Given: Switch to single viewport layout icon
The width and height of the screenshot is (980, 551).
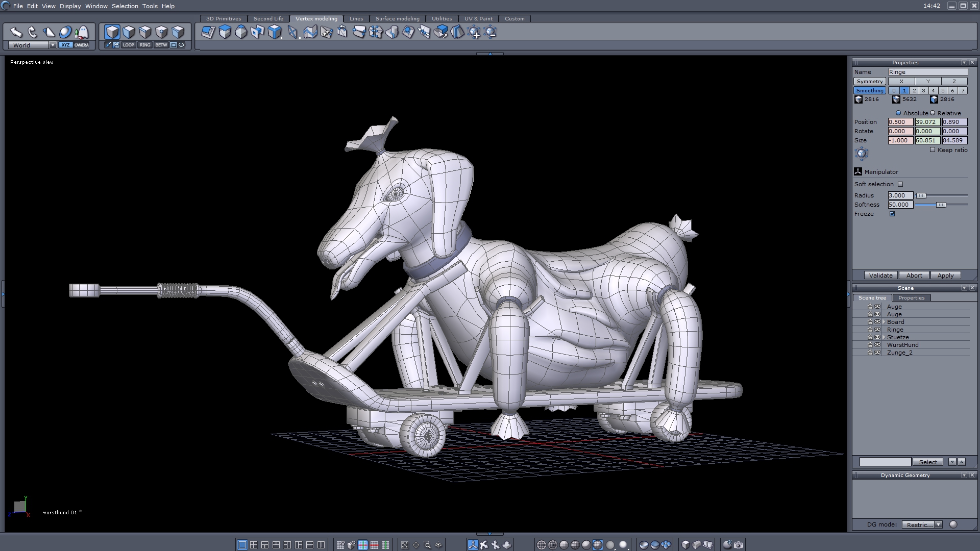Looking at the screenshot, I should [x=242, y=545].
